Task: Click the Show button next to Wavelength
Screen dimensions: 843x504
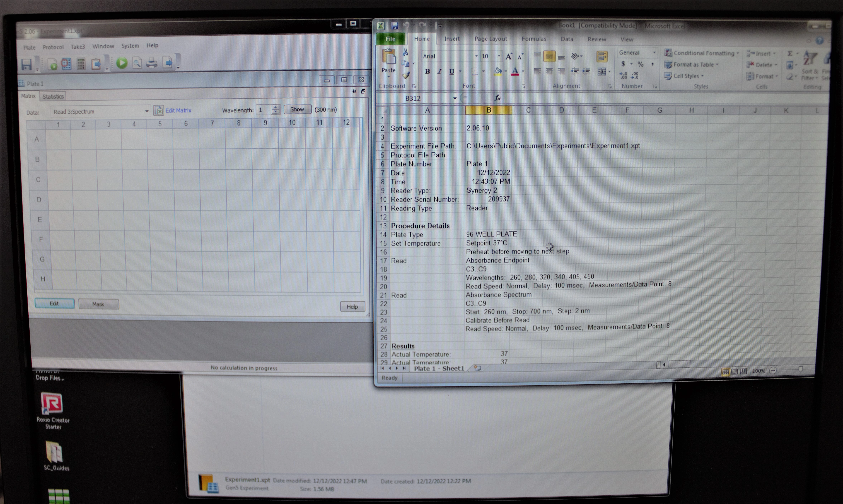Action: click(297, 109)
